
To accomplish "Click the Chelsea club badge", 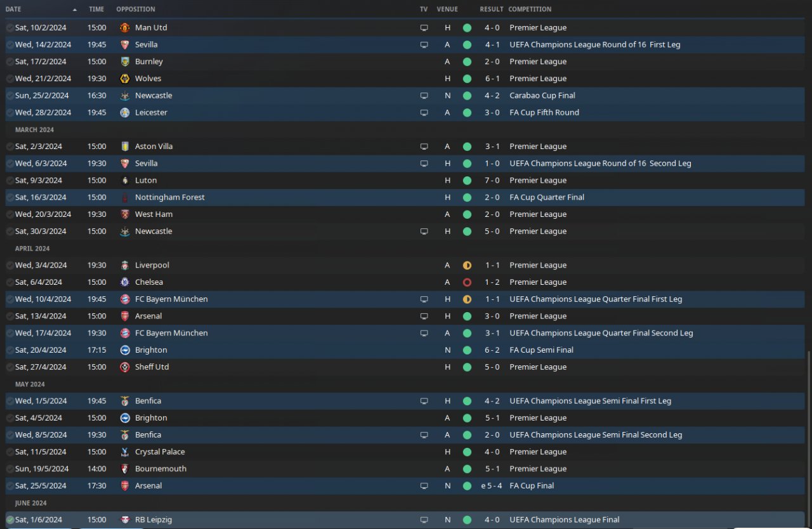I will coord(125,282).
